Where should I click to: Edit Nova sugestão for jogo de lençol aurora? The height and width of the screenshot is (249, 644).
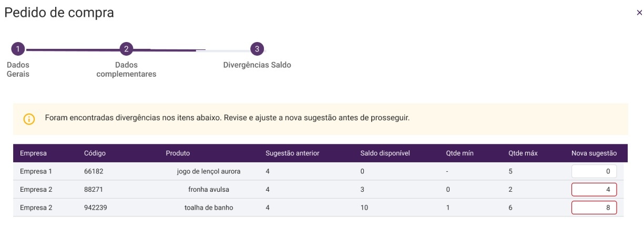[594, 171]
